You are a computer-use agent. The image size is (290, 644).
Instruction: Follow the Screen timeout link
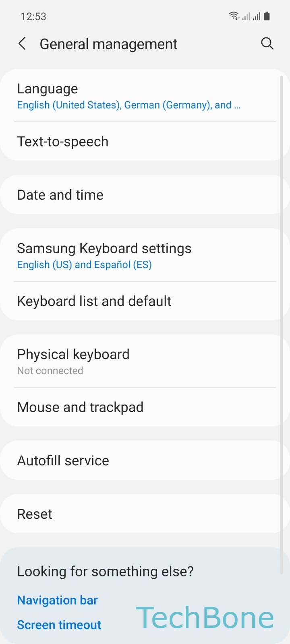(x=59, y=625)
